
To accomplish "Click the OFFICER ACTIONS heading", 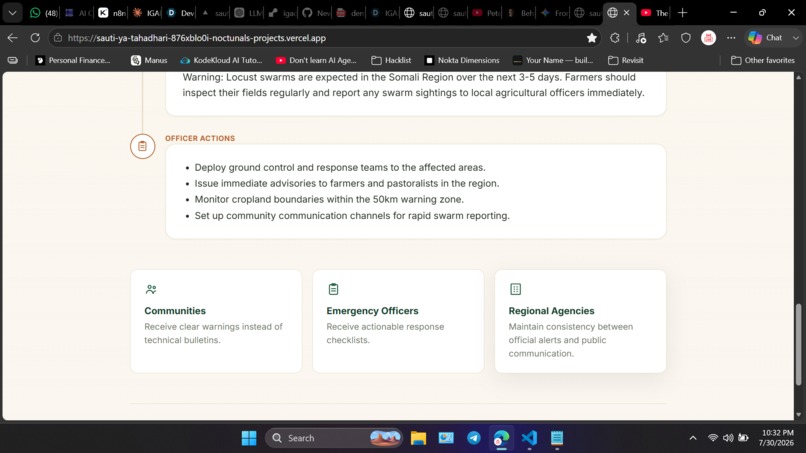I will click(200, 138).
